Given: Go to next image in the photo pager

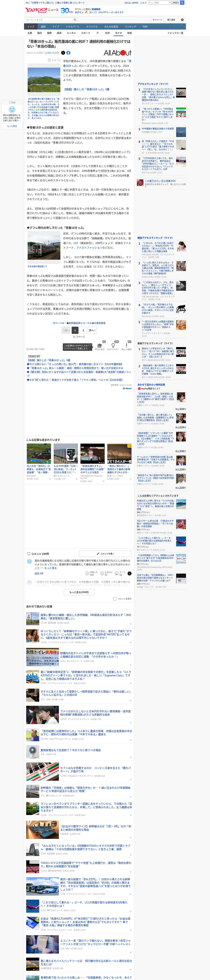Looking at the screenshot, I should [59, 60].
